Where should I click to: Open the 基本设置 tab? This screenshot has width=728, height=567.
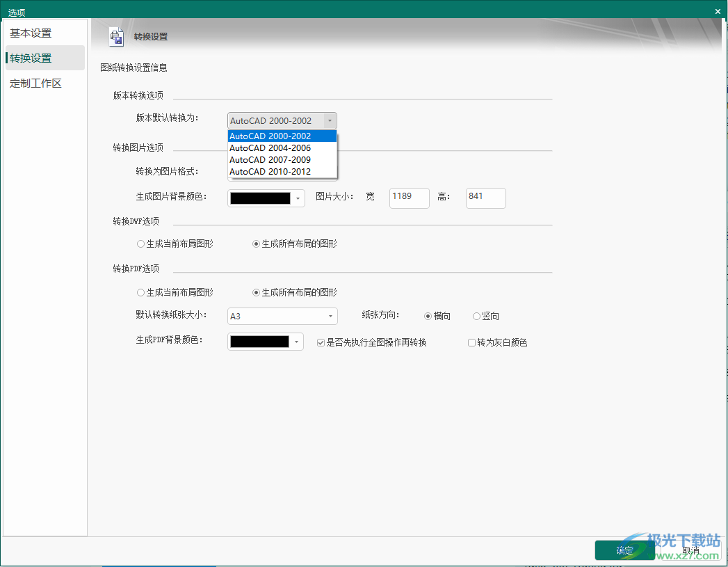click(x=45, y=33)
